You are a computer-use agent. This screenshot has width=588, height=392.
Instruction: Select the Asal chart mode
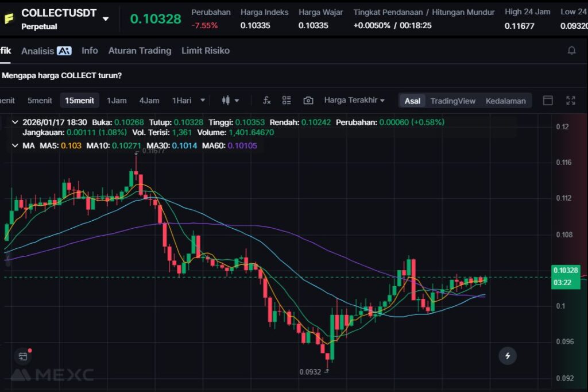tap(412, 101)
